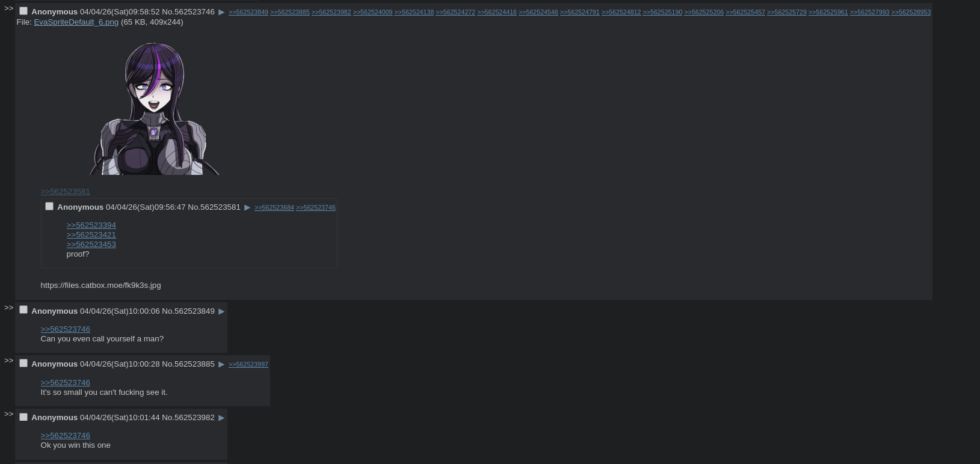
Task: Click post number 562523581 in the inline post
Action: [x=220, y=207]
